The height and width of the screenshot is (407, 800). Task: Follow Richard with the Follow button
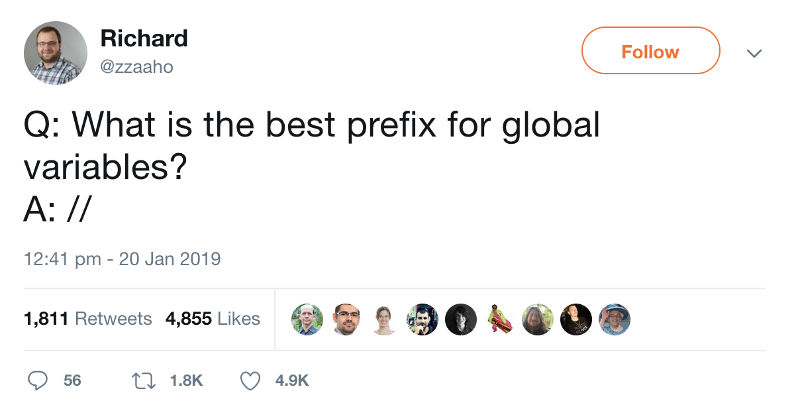[x=650, y=51]
